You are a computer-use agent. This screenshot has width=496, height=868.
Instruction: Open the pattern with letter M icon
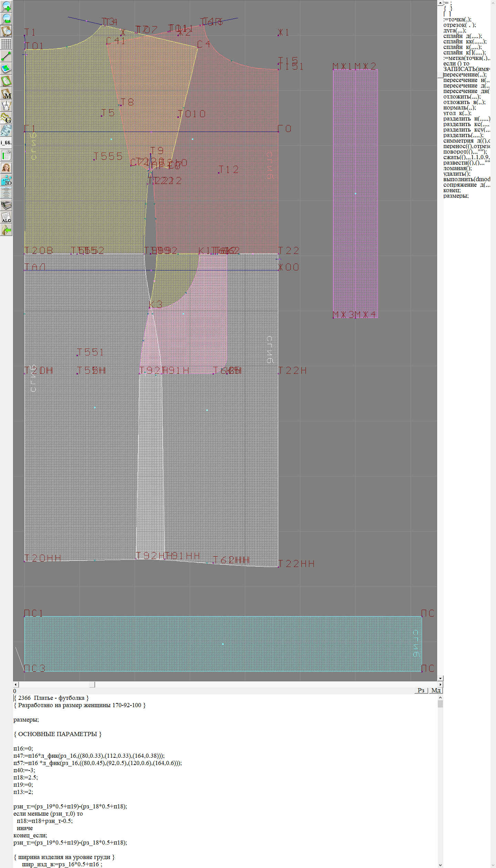click(x=6, y=94)
